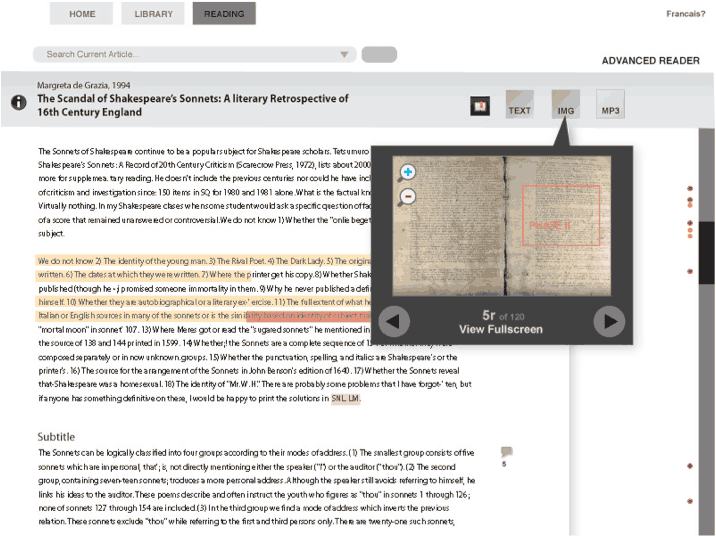The height and width of the screenshot is (537, 716).
Task: Open the MP3 audio option
Action: 610,105
